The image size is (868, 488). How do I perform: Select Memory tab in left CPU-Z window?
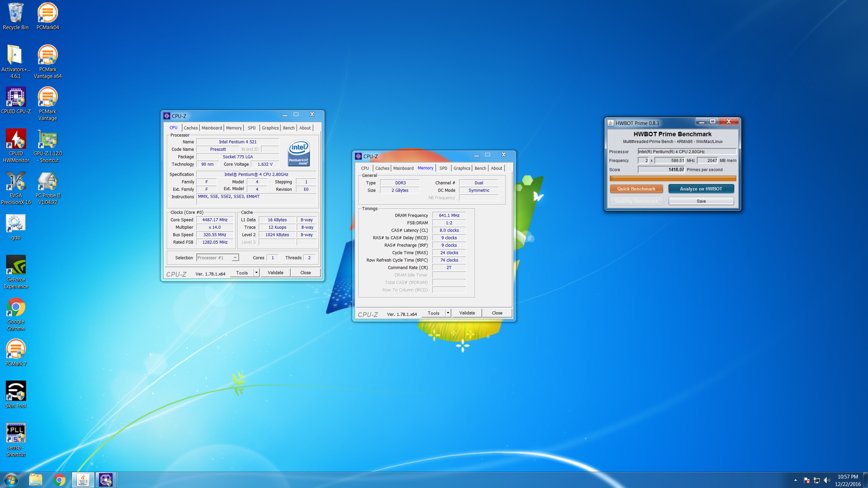234,128
